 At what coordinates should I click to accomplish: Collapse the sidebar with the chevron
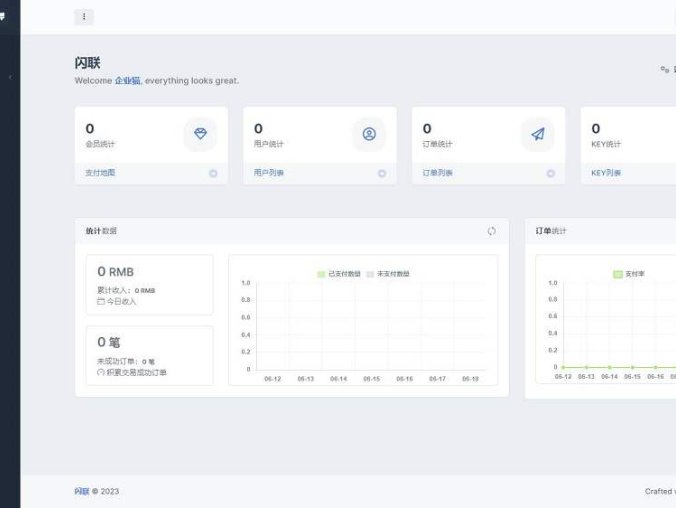[x=10, y=78]
